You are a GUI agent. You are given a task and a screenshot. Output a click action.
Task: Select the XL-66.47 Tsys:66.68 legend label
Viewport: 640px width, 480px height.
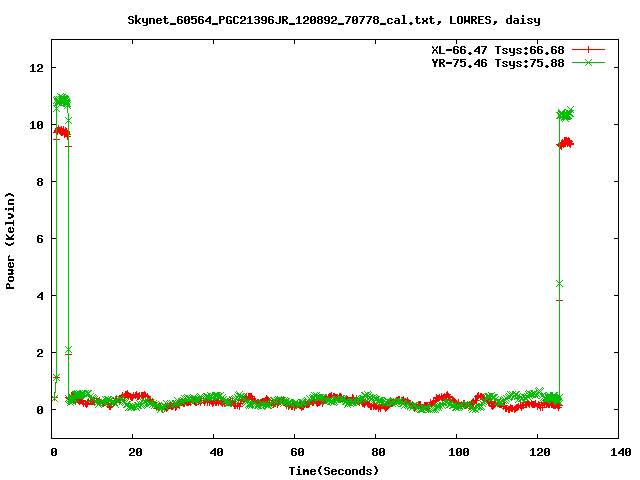(x=498, y=50)
